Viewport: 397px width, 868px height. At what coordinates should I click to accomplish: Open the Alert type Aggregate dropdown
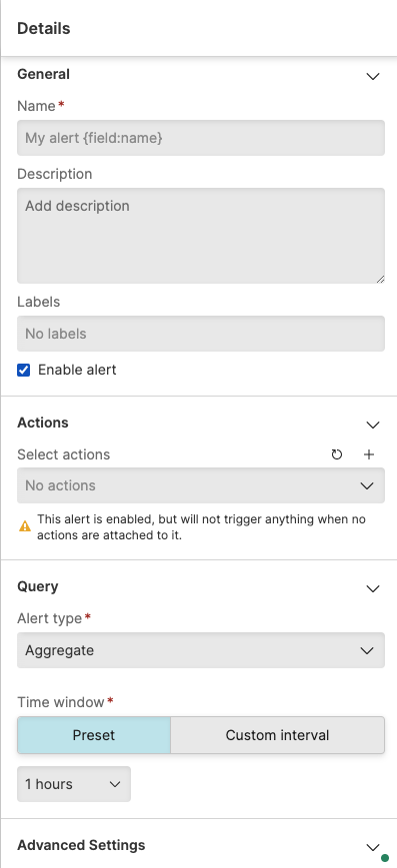point(201,650)
